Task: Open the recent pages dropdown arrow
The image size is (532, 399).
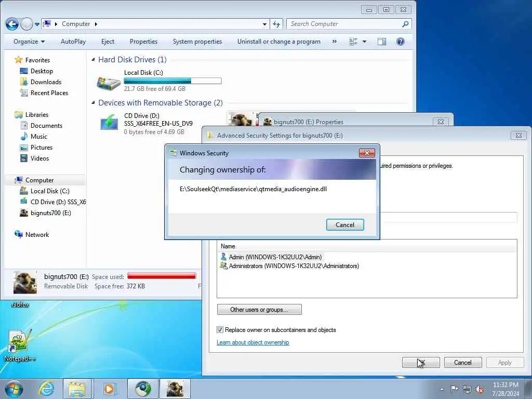Action: tap(37, 24)
